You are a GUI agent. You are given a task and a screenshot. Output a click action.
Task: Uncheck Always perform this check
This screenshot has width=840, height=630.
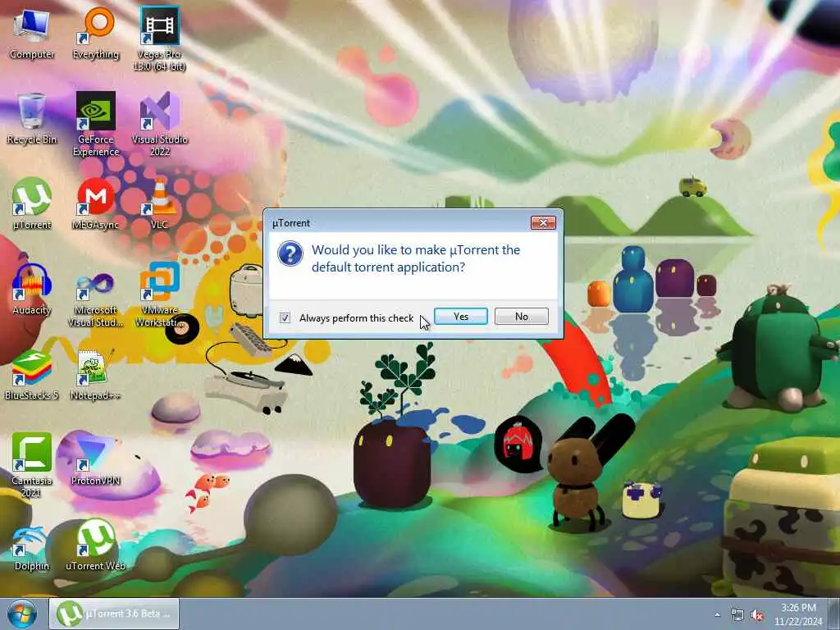tap(285, 317)
